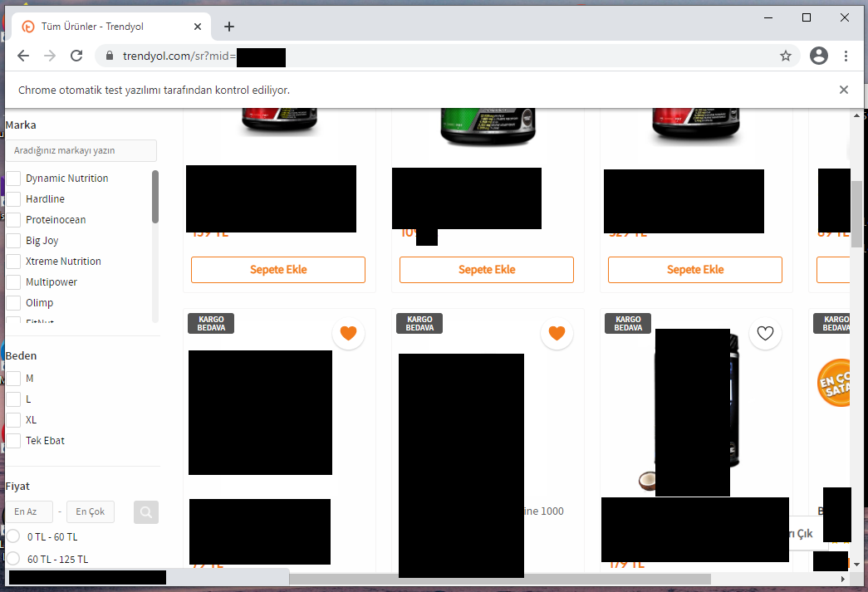The width and height of the screenshot is (868, 592).
Task: Click the address bar URL trendyol.com
Action: 179,56
